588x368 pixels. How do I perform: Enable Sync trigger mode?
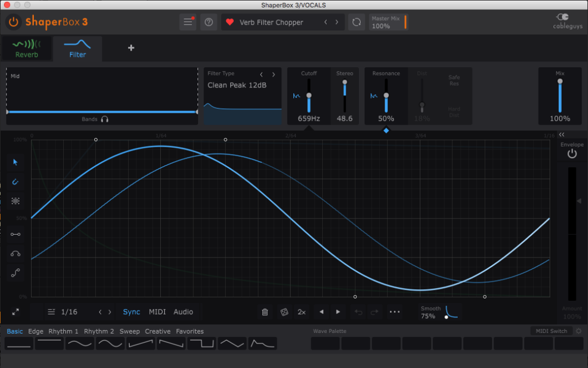(131, 312)
